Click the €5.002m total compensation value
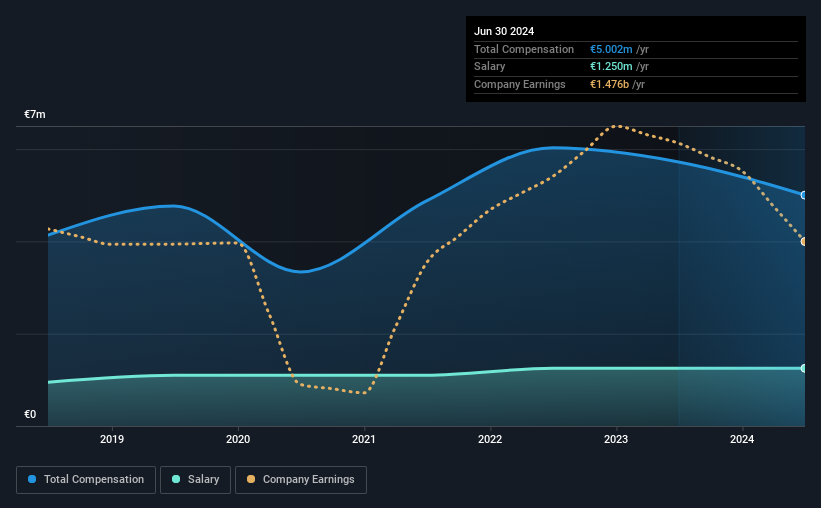The height and width of the screenshot is (508, 821). [611, 49]
